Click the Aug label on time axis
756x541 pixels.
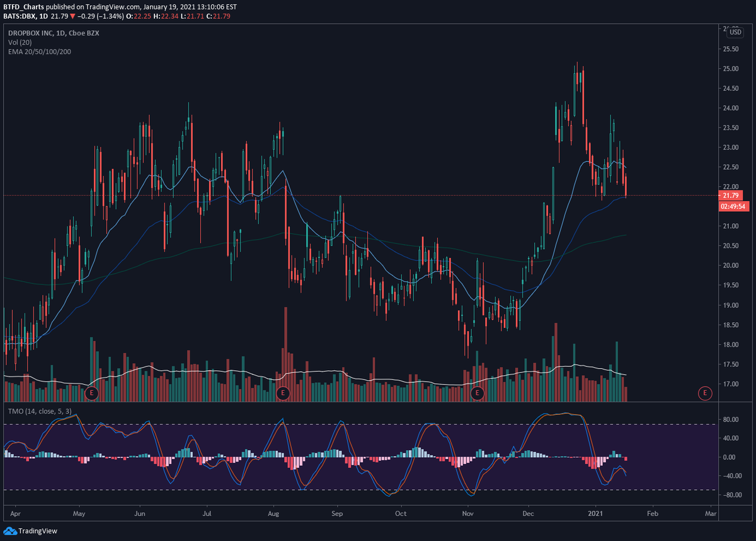[x=273, y=515]
